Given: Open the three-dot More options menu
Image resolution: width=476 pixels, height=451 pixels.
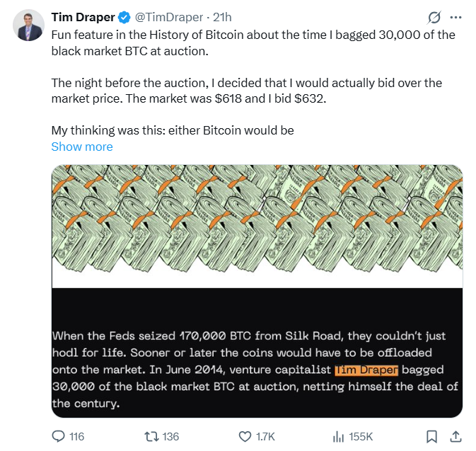Looking at the screenshot, I should [x=455, y=17].
